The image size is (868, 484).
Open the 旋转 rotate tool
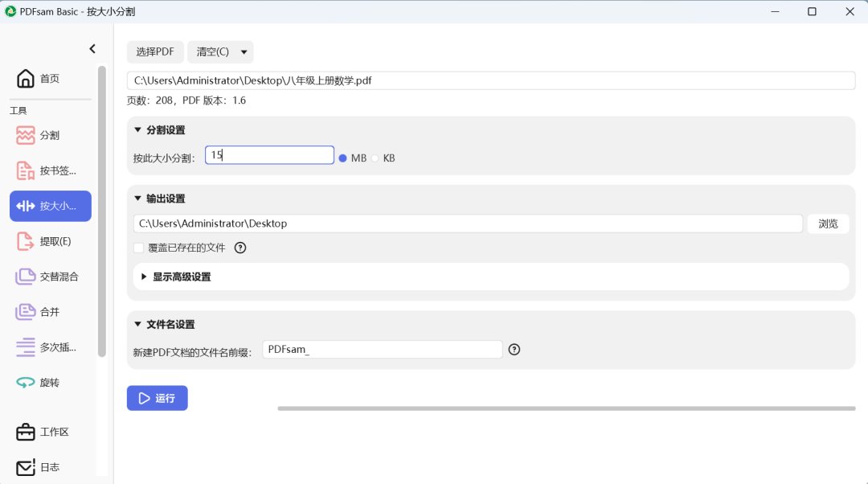pos(51,383)
